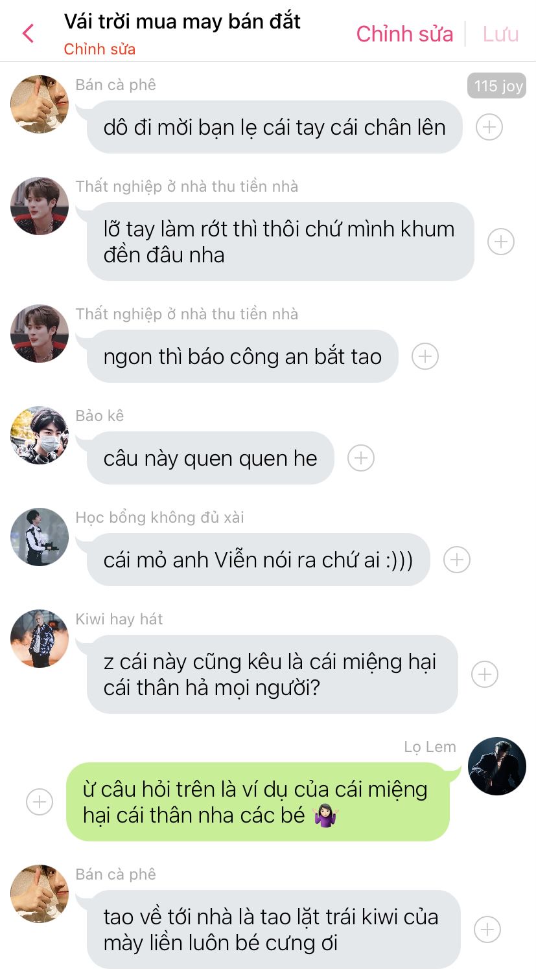Tap the top-right "Chỉnh sửa" button
Screen dimensions: 536x980
pyautogui.click(x=404, y=34)
